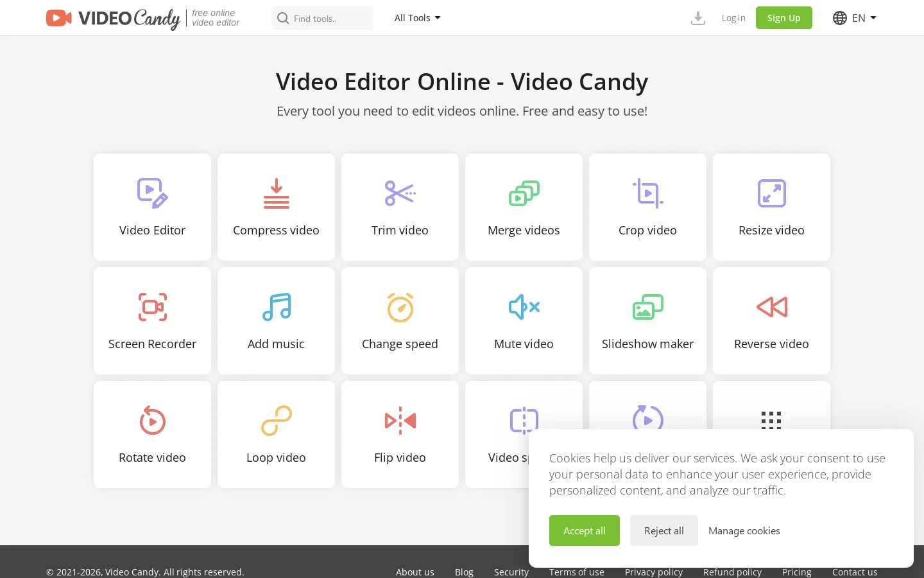Accept all cookies
Viewport: 924px width, 578px height.
point(585,530)
